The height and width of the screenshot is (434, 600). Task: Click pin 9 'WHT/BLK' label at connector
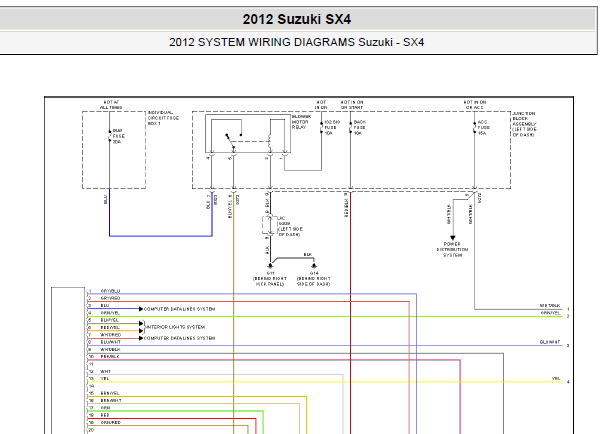[110, 349]
